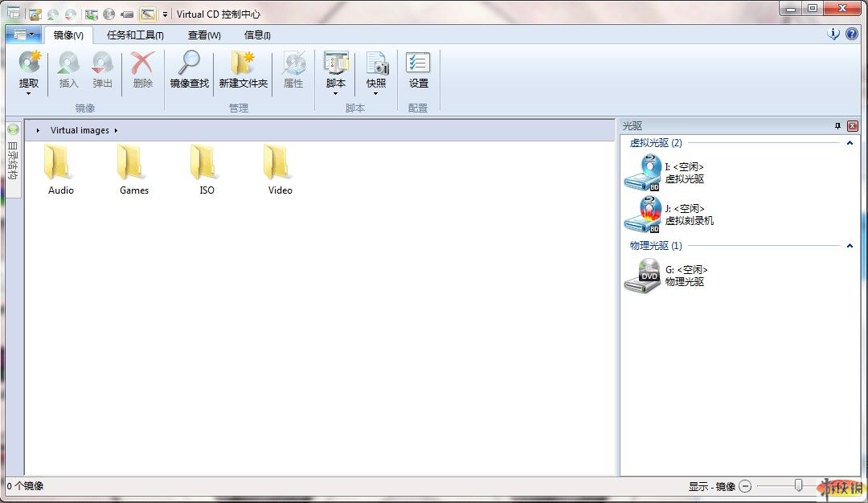Switch to the 任务和工具 tab
868x503 pixels.
[x=135, y=35]
